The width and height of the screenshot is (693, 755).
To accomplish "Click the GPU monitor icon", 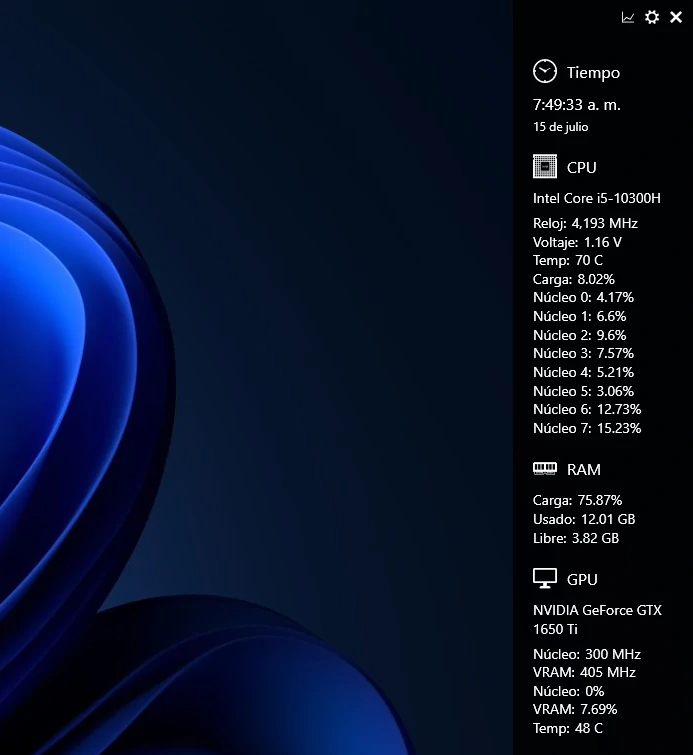I will 545,578.
